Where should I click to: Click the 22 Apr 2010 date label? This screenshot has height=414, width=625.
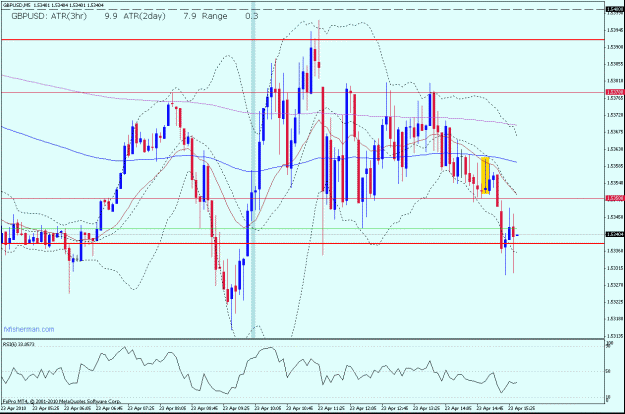[x=13, y=408]
